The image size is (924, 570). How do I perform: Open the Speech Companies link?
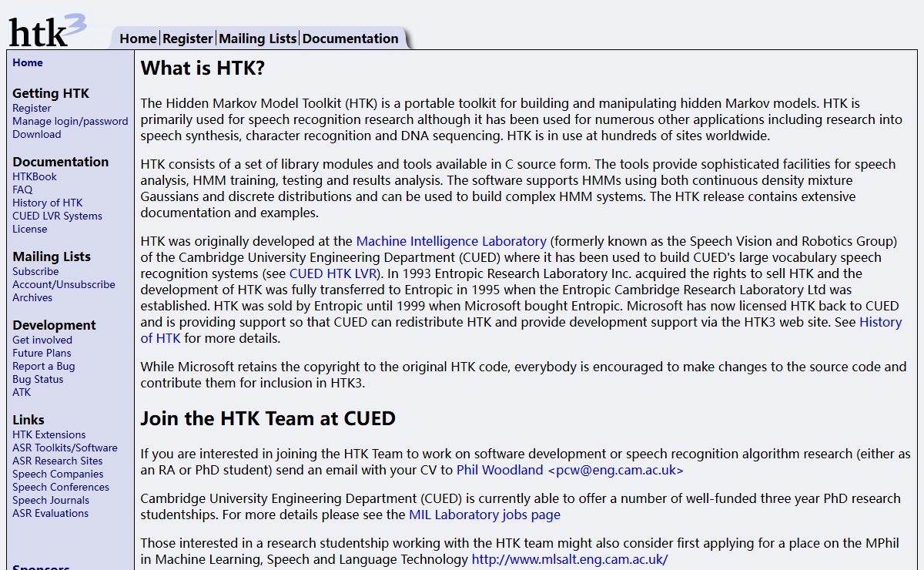click(x=58, y=474)
